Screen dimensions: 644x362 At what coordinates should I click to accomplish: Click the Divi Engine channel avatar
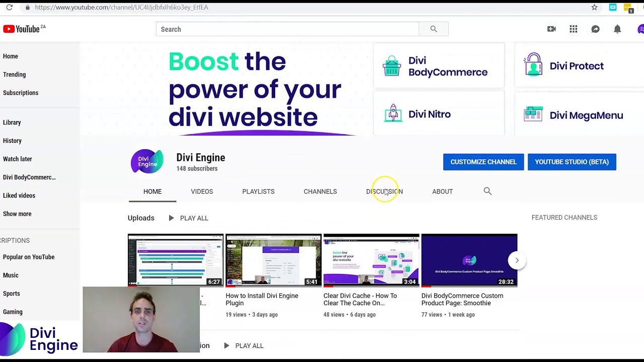click(147, 161)
